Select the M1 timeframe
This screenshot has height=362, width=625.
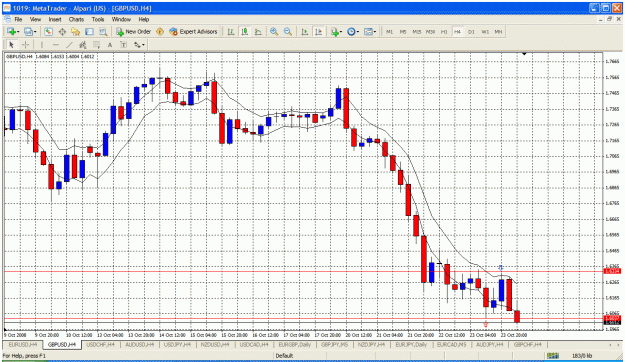(389, 31)
